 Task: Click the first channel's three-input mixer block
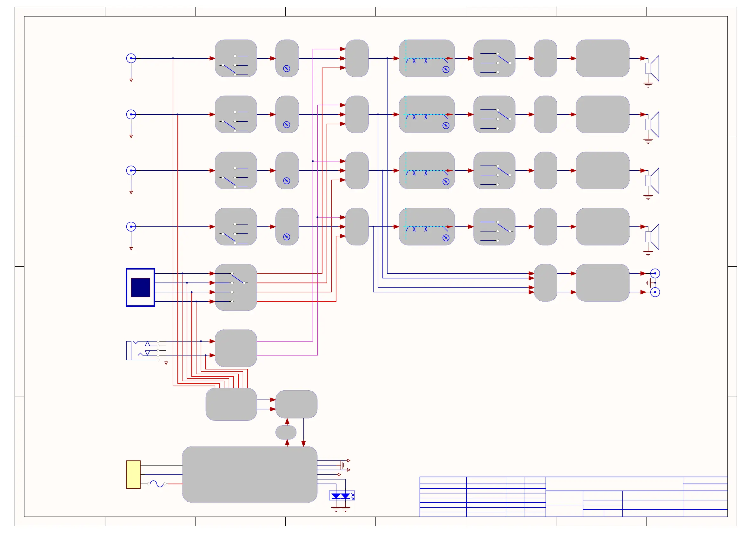coord(357,58)
